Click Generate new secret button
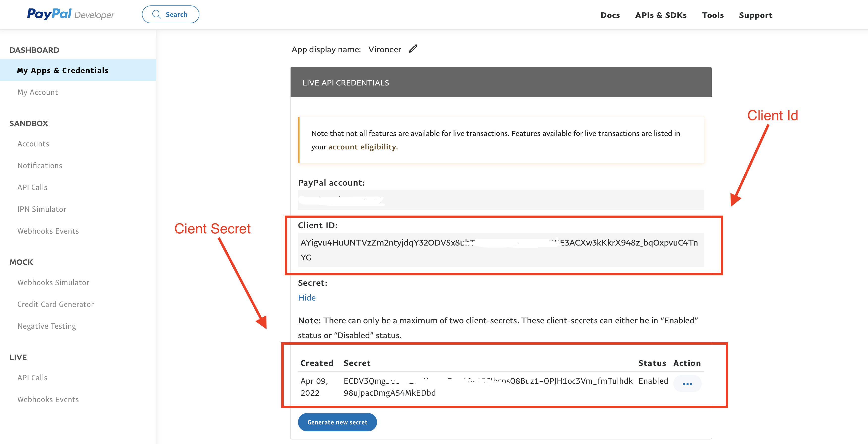Screen dimensions: 868x444 click(x=337, y=422)
